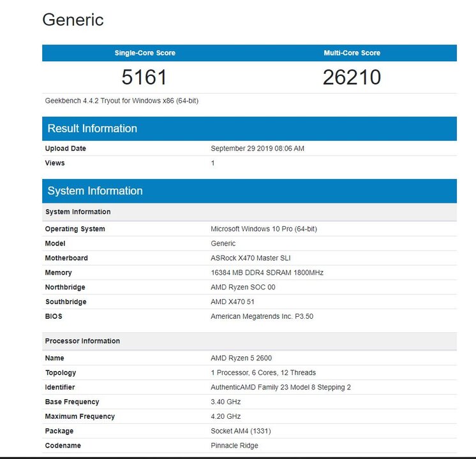Click the Memory label

pyautogui.click(x=58, y=273)
